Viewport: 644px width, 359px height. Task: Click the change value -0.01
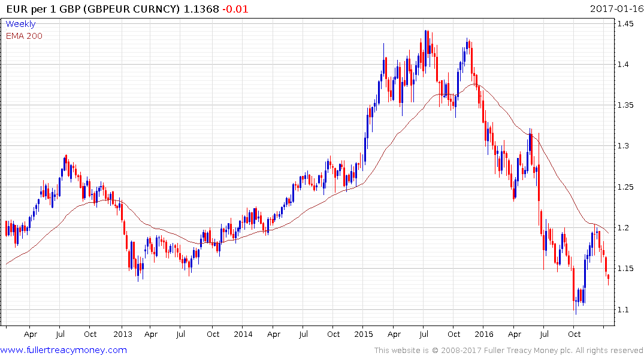235,9
